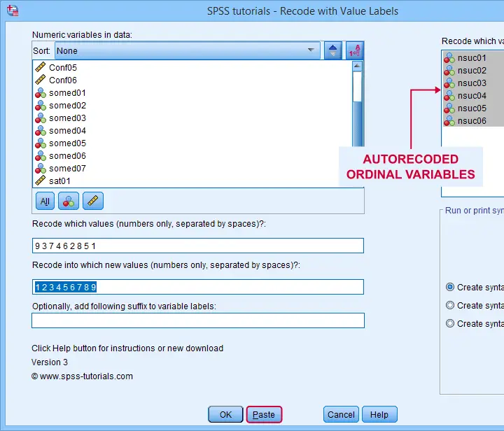Click the nominal icon beside somed04

click(41, 131)
